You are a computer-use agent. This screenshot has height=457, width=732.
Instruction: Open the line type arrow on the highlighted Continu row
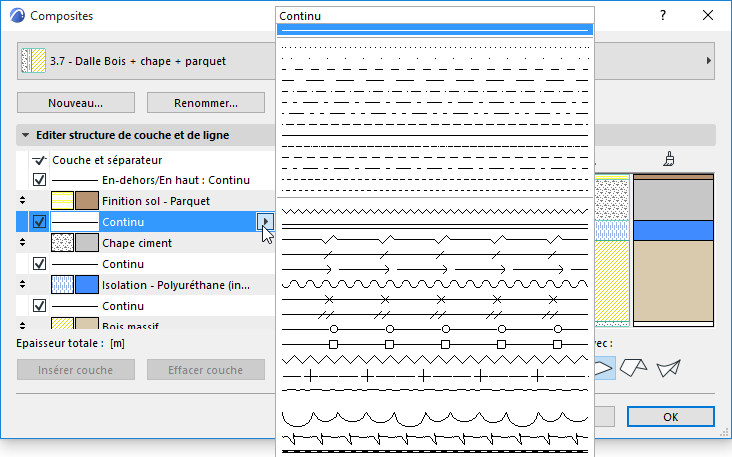265,222
